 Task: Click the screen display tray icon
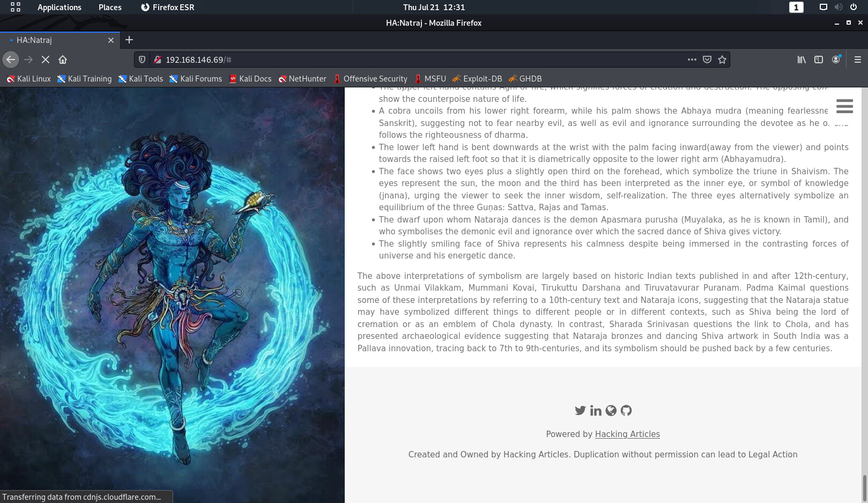click(x=824, y=7)
